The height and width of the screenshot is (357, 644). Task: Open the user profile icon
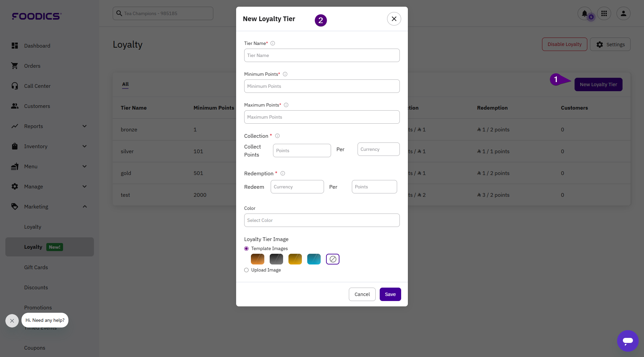coord(623,14)
